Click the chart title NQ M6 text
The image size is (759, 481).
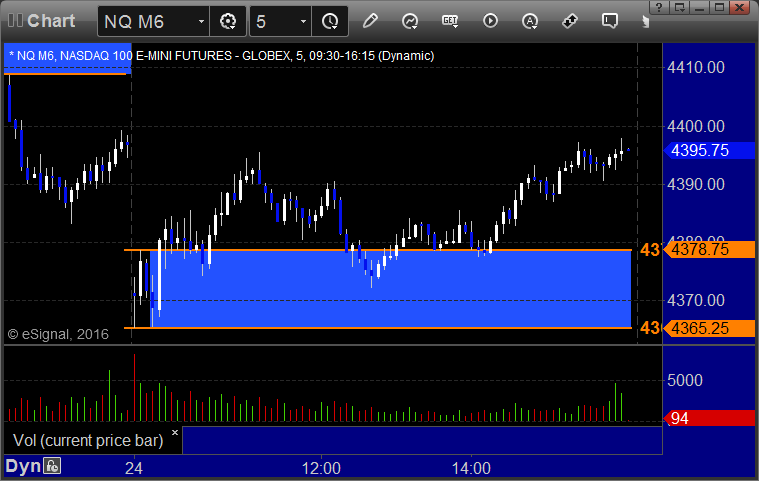221,56
